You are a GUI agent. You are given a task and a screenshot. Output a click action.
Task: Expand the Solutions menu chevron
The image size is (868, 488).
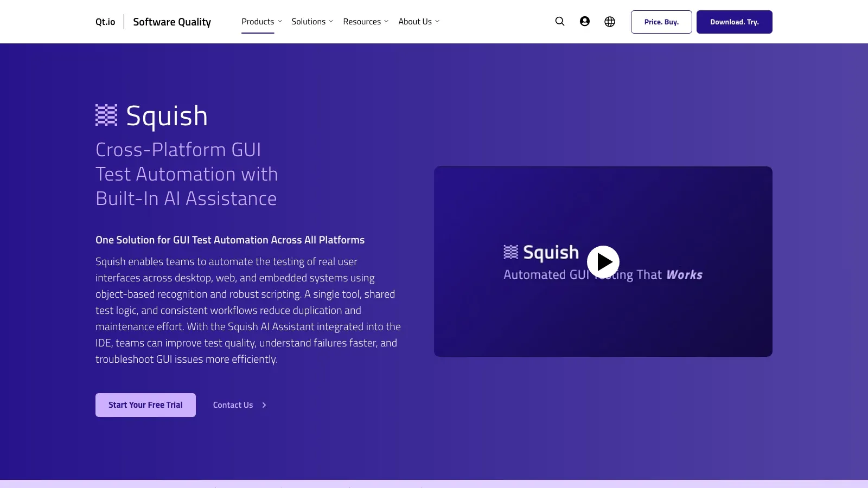pos(331,22)
